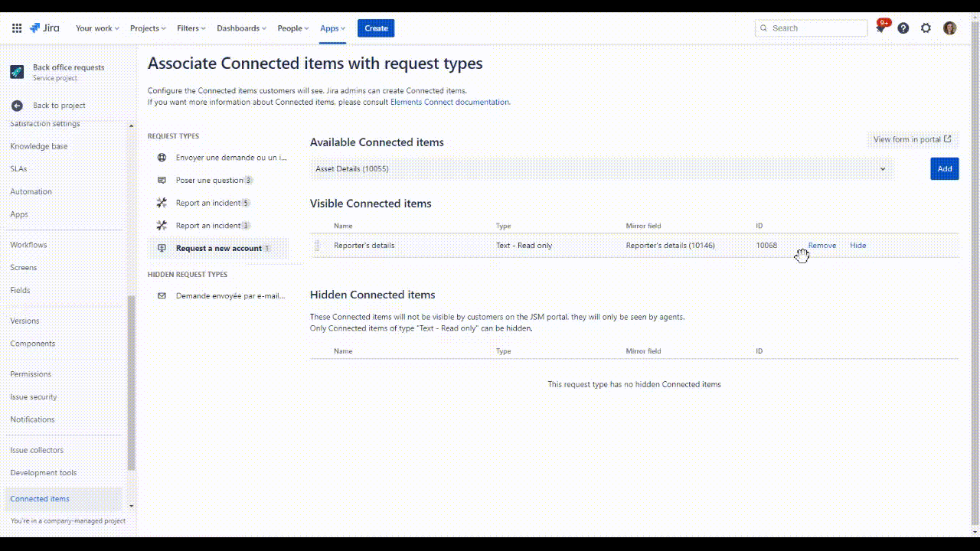This screenshot has height=551, width=980.
Task: Select Poser une question request type
Action: tap(210, 181)
